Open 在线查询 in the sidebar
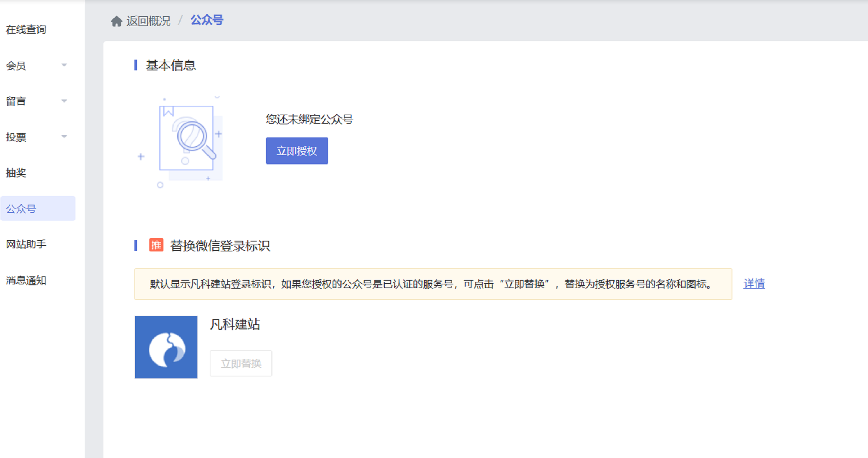 click(26, 30)
